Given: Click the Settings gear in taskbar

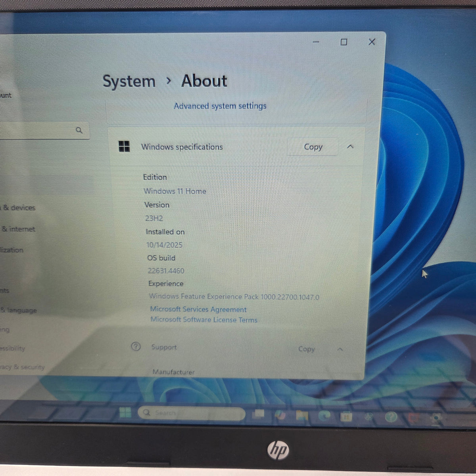Looking at the screenshot, I should (x=436, y=418).
